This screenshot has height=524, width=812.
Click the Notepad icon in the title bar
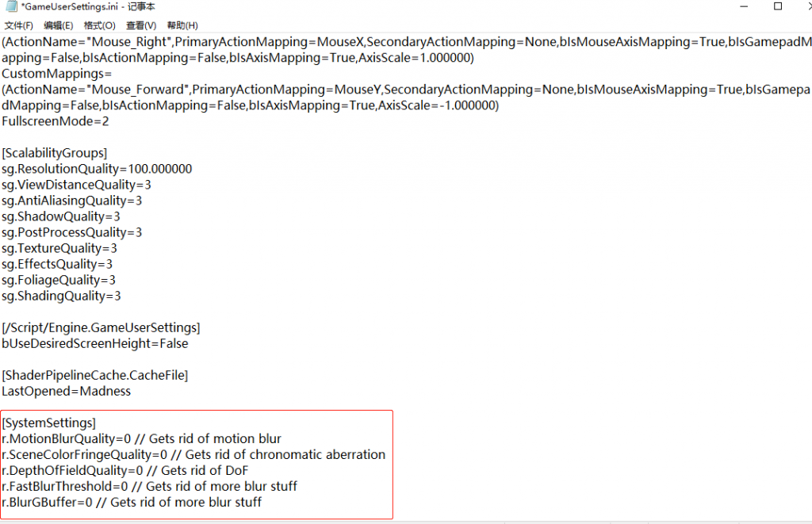click(11, 6)
